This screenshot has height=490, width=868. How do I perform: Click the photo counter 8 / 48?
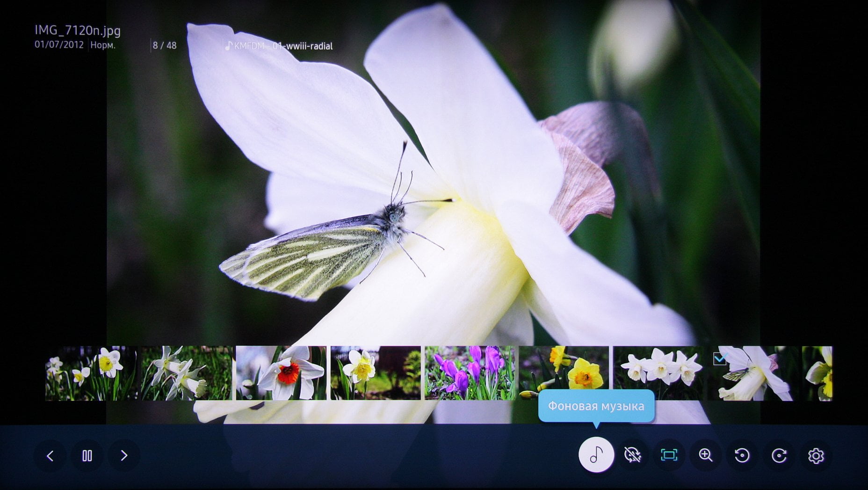pyautogui.click(x=165, y=45)
